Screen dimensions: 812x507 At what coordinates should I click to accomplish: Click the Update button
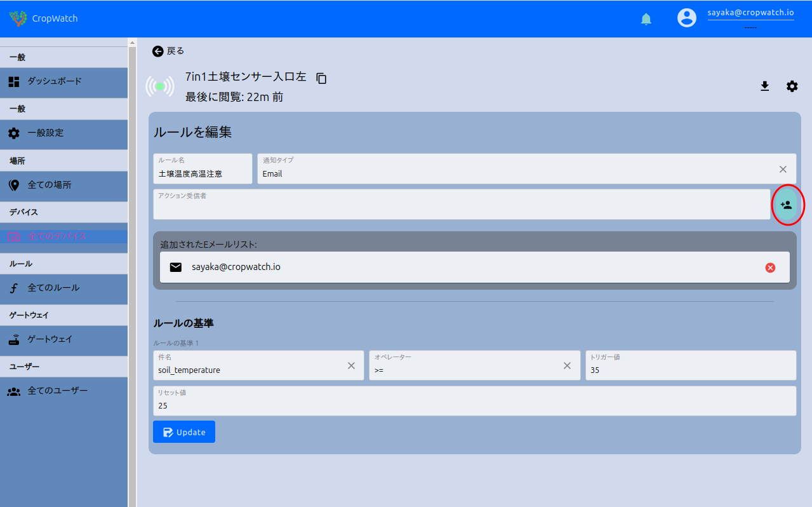(183, 432)
